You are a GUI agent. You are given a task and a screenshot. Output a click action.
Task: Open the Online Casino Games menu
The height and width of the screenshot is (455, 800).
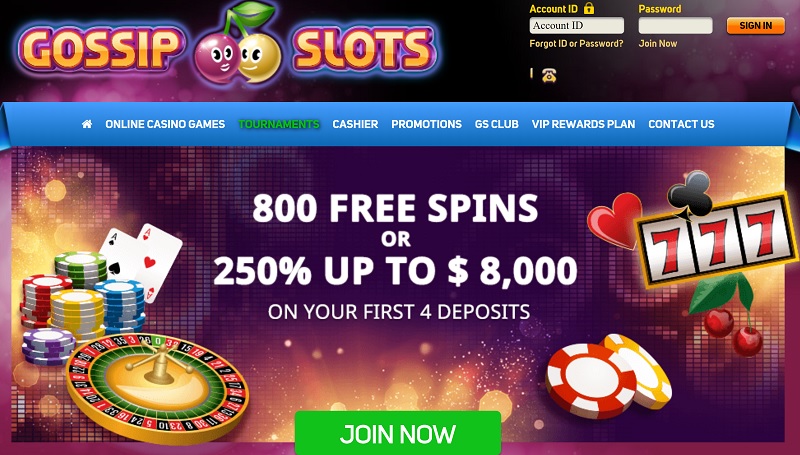click(165, 124)
